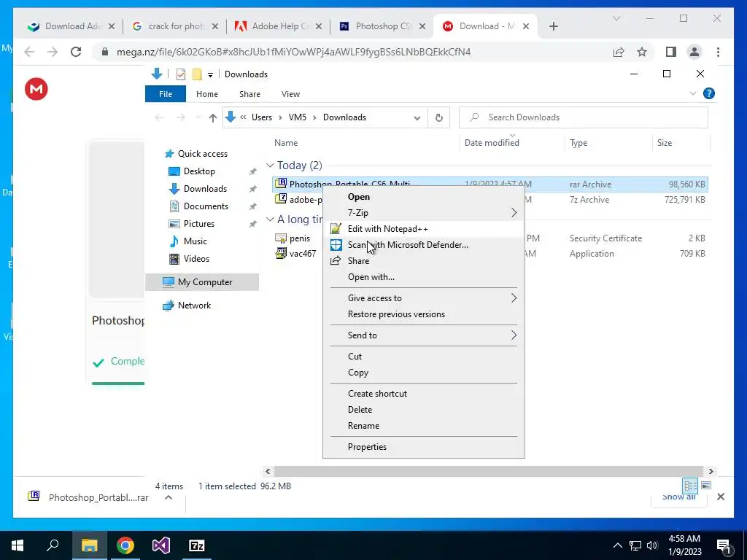The image size is (747, 560).
Task: Select Documents in the navigation pane
Action: 206,206
